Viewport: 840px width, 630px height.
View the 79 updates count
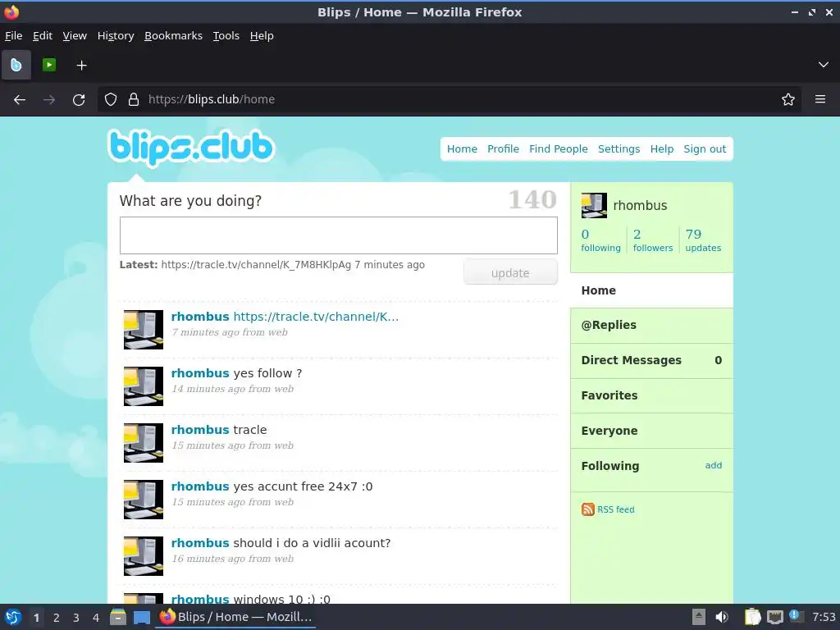point(703,240)
